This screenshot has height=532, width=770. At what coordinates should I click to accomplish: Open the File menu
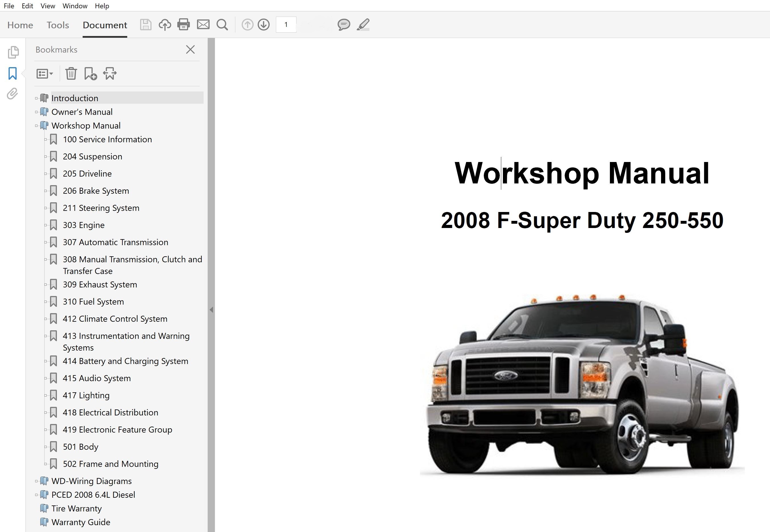[9, 6]
